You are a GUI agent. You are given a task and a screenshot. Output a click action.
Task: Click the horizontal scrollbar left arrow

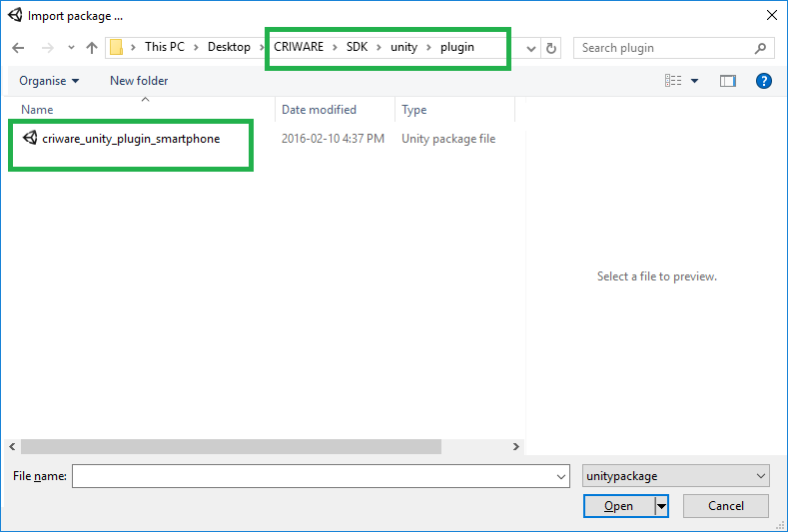12,446
